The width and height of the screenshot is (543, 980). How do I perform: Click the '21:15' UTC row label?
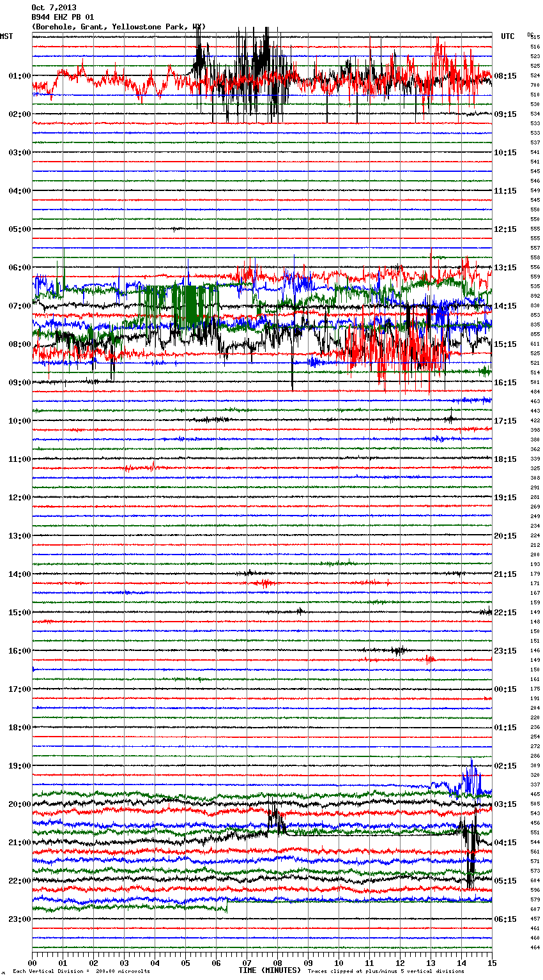click(x=505, y=574)
